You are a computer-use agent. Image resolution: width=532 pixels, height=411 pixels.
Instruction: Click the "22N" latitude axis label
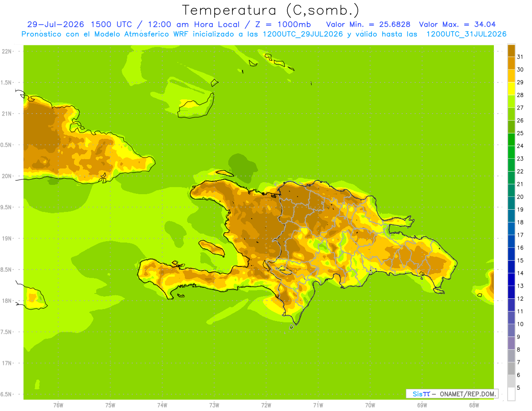pyautogui.click(x=7, y=51)
